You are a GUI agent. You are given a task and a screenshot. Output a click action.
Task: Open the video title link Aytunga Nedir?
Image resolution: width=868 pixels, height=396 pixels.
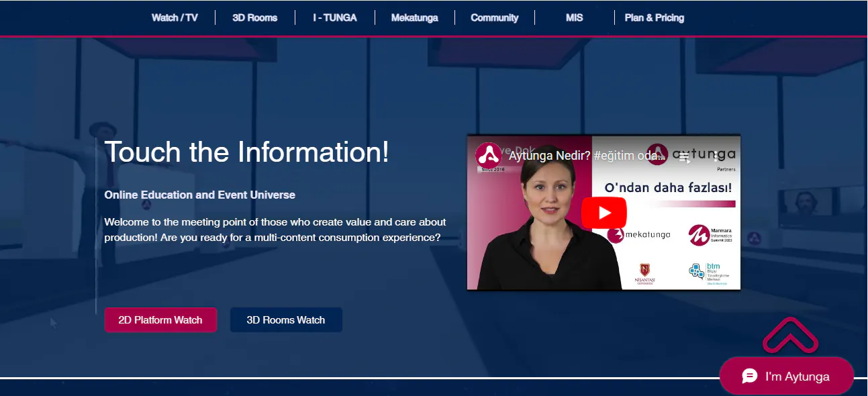pyautogui.click(x=587, y=156)
